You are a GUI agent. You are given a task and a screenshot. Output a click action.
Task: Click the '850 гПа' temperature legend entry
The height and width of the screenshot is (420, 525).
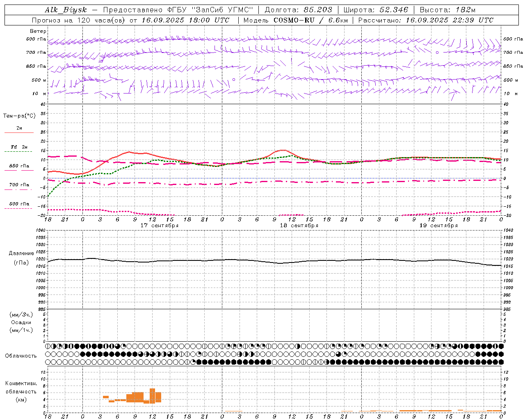click(19, 166)
